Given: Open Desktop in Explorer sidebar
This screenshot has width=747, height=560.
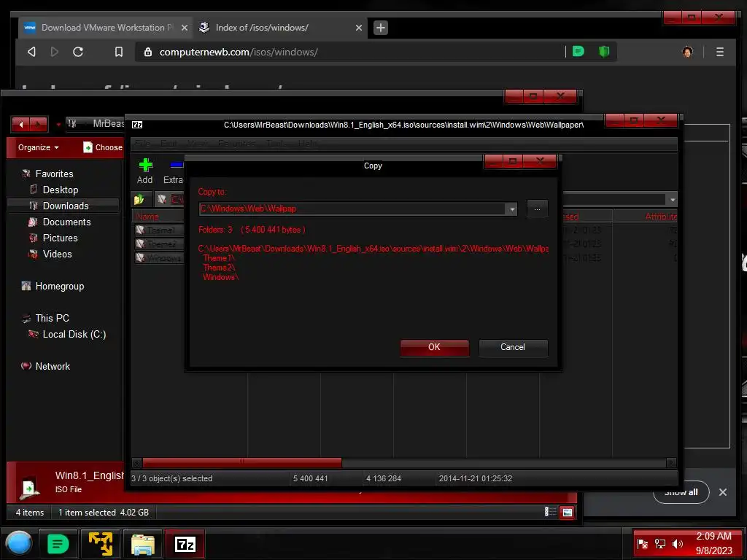Looking at the screenshot, I should click(60, 190).
